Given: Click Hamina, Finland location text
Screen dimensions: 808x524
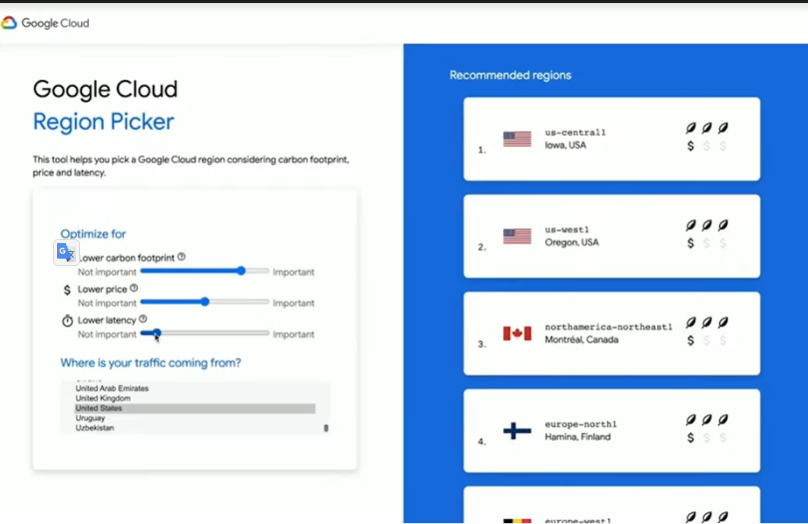Looking at the screenshot, I should point(578,437).
